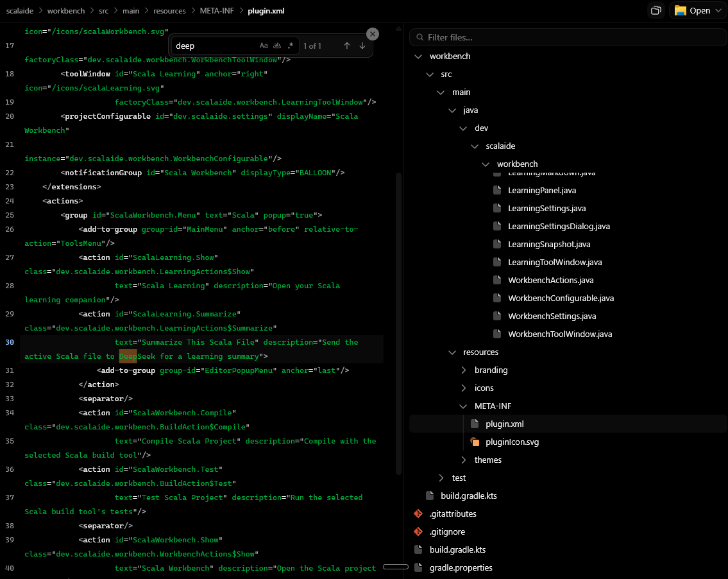Collapse the scalaide folder
This screenshot has height=579, width=728.
pyautogui.click(x=475, y=146)
